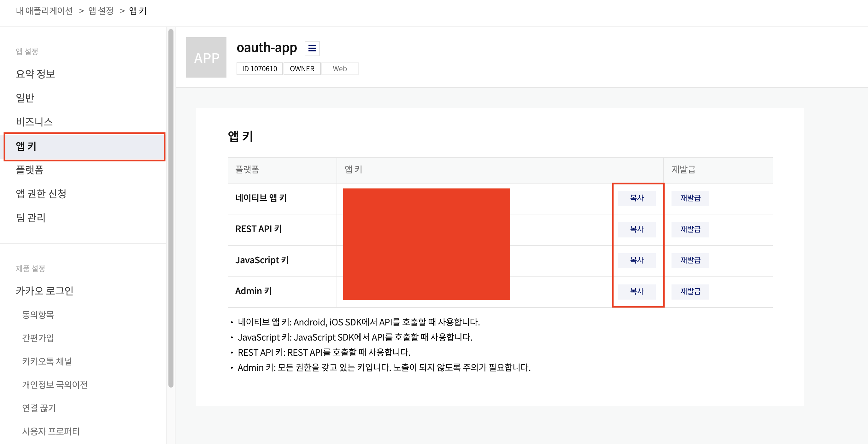Copy the Admin 키 with 복사 button
The height and width of the screenshot is (444, 868).
pyautogui.click(x=636, y=291)
